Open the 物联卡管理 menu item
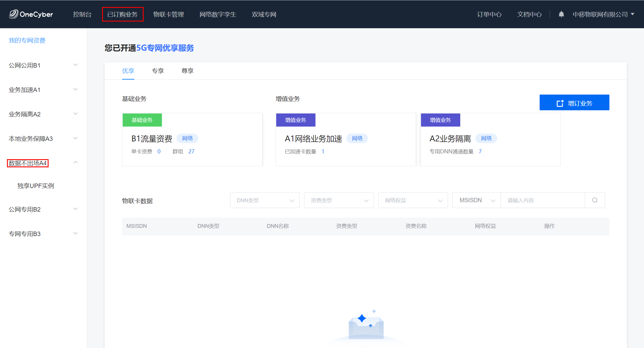 [168, 14]
